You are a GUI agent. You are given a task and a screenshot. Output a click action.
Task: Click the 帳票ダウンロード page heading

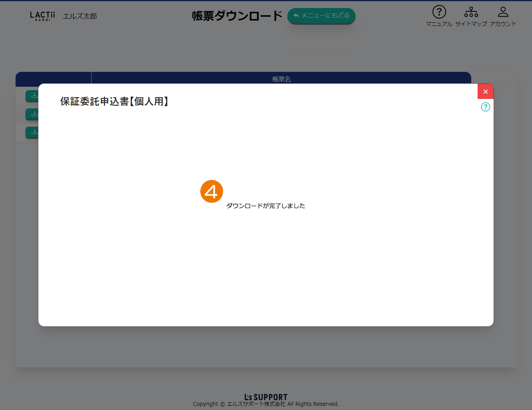(x=237, y=16)
